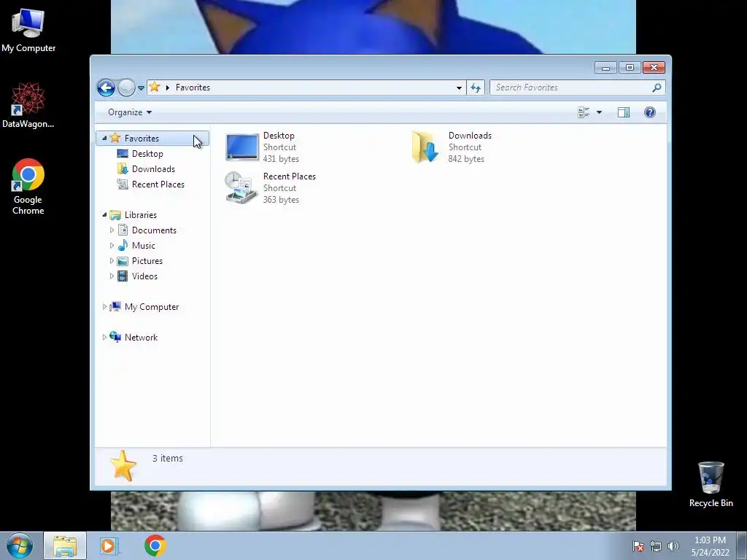Image resolution: width=747 pixels, height=560 pixels.
Task: Click the Show desktop strip on taskbar
Action: [742, 545]
